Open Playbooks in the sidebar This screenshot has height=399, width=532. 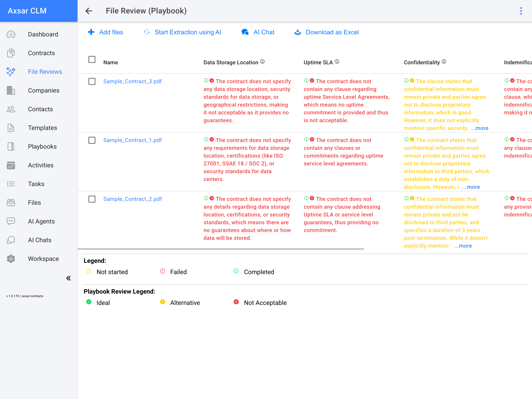point(42,147)
